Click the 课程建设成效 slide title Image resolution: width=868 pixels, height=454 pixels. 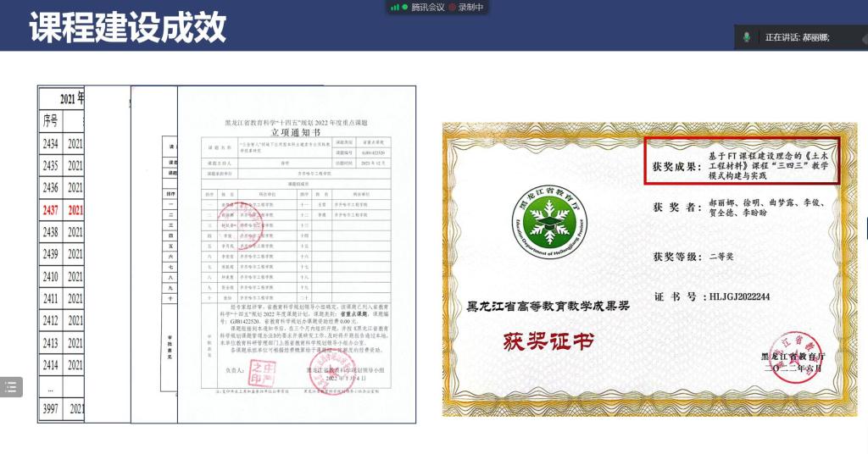128,27
